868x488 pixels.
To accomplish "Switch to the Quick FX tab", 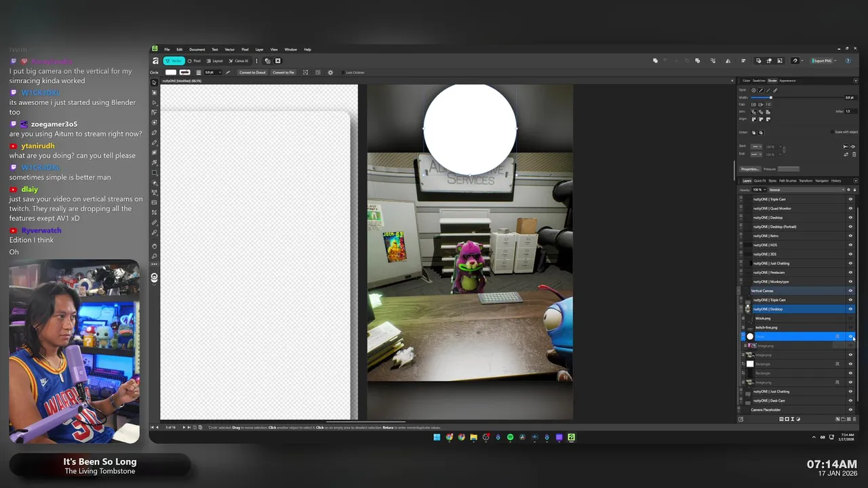I will pos(759,181).
